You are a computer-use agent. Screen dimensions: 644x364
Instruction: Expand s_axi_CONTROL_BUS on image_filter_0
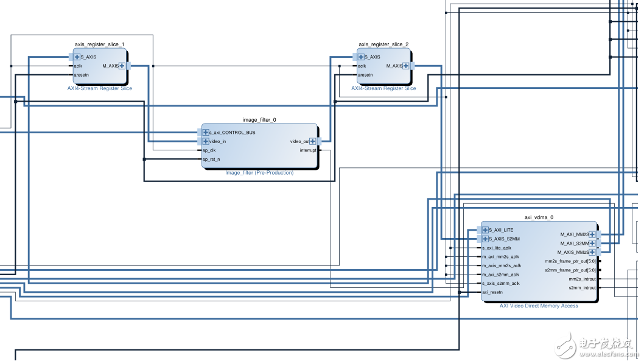point(206,133)
